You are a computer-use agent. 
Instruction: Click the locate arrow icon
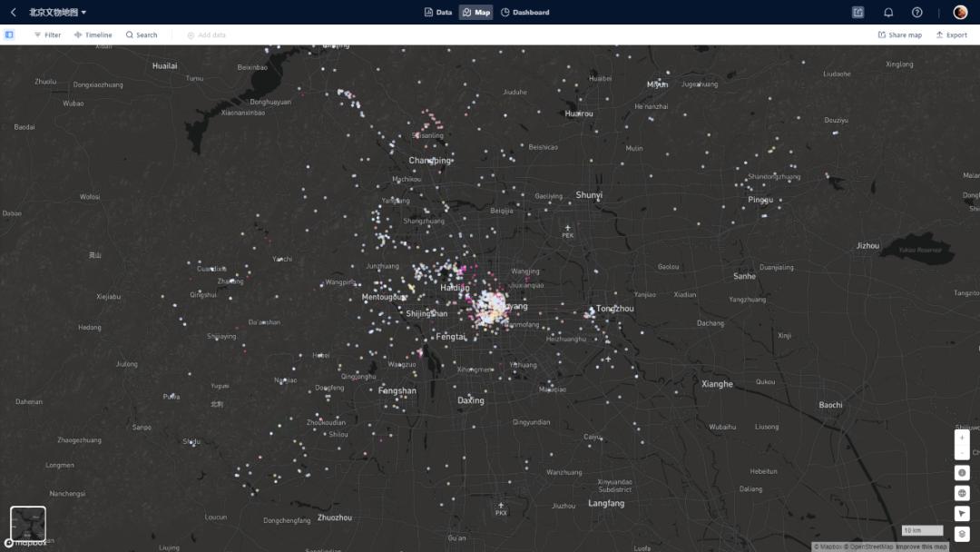click(962, 513)
